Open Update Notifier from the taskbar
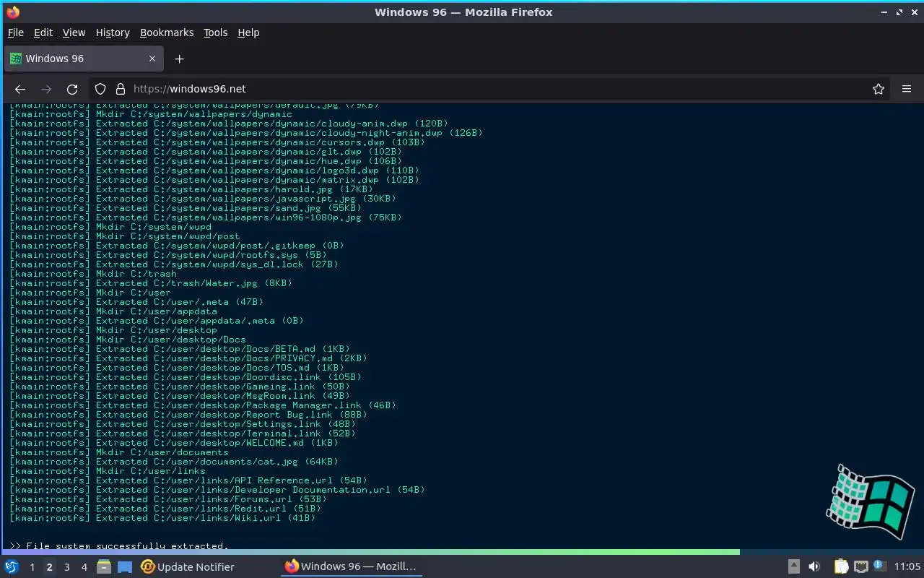The height and width of the screenshot is (578, 924). (188, 567)
